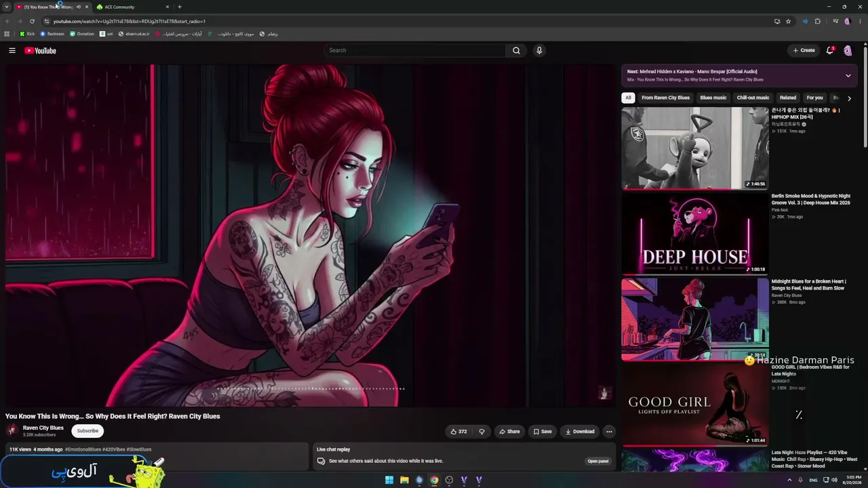Open the Create dropdown button
This screenshot has width=868, height=488.
[804, 50]
